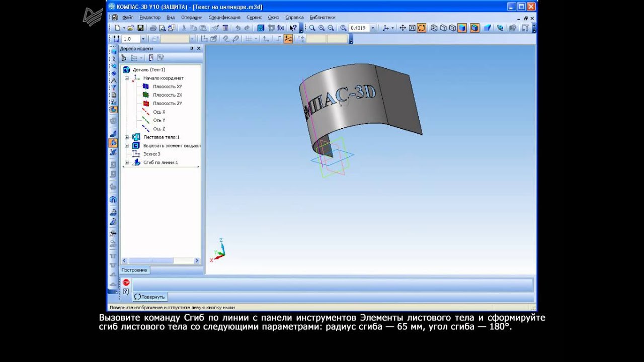Open the Variables f(x) tool

[x=281, y=28]
